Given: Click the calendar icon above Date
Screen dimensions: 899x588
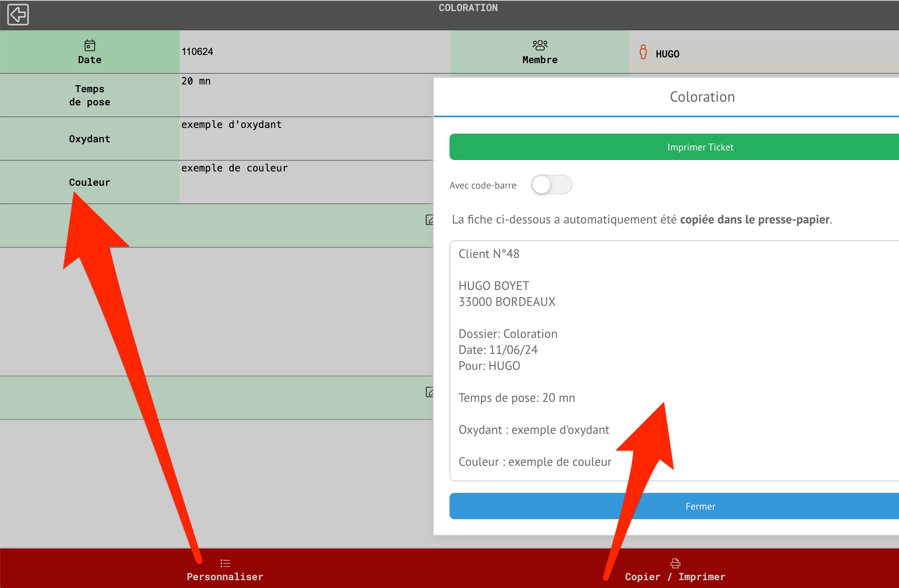Looking at the screenshot, I should click(x=89, y=45).
